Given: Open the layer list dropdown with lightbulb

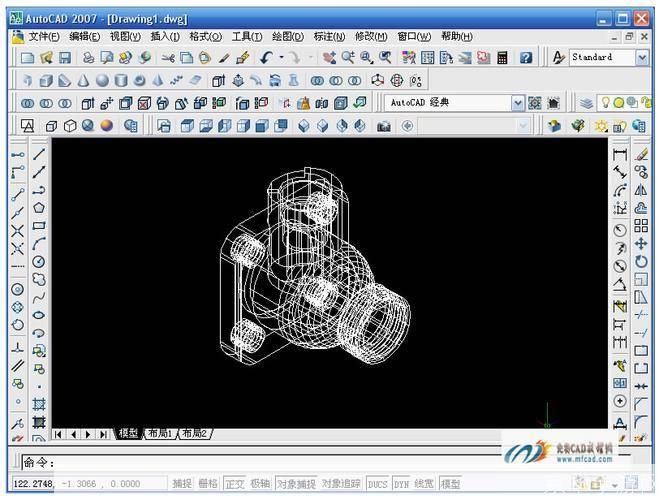Looking at the screenshot, I should (x=625, y=103).
